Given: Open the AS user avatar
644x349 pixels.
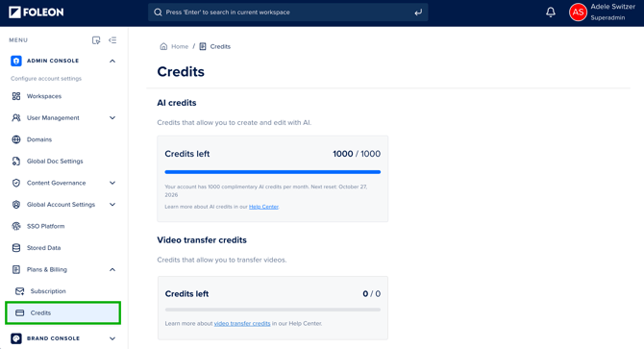Looking at the screenshot, I should tap(578, 12).
